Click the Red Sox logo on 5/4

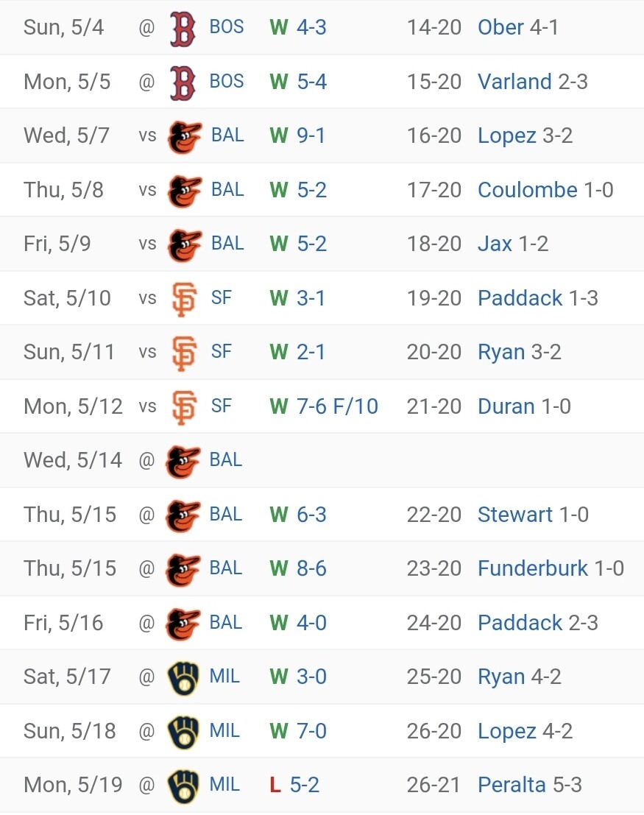[x=183, y=28]
